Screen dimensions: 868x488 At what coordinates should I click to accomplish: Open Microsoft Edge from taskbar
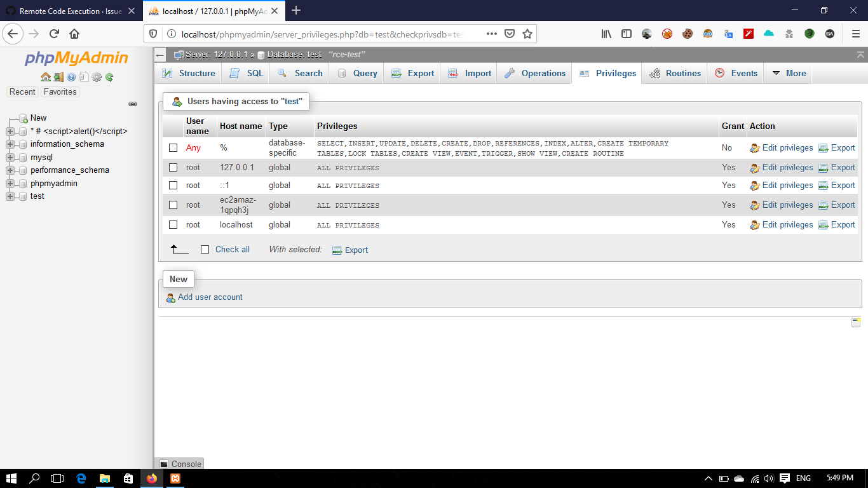tap(81, 478)
